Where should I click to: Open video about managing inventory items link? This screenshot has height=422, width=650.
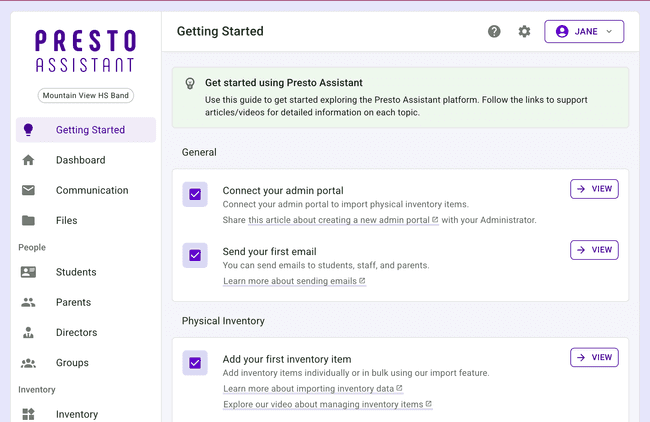tap(327, 404)
